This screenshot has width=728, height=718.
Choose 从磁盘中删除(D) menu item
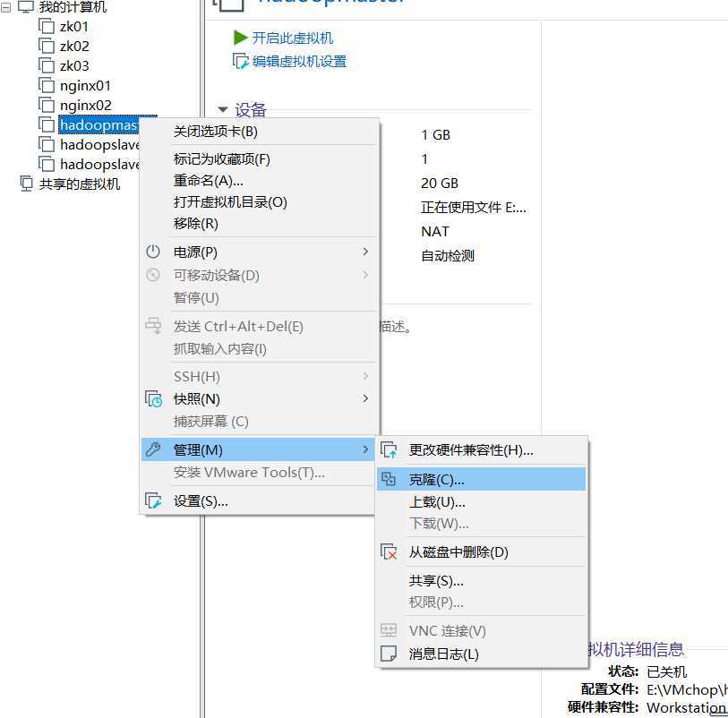point(481,551)
